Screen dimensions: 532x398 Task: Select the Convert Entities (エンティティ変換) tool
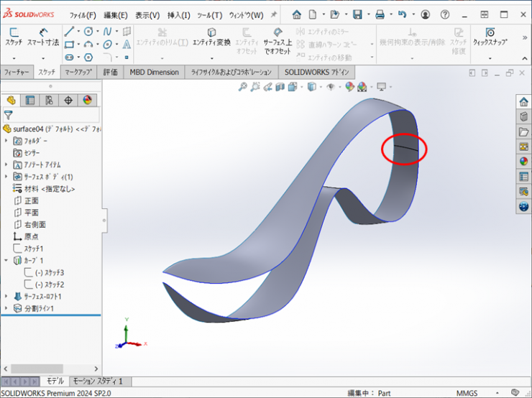[211, 37]
